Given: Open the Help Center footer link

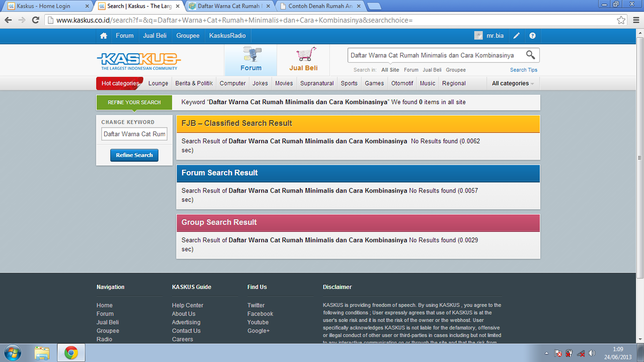Looking at the screenshot, I should (x=188, y=305).
